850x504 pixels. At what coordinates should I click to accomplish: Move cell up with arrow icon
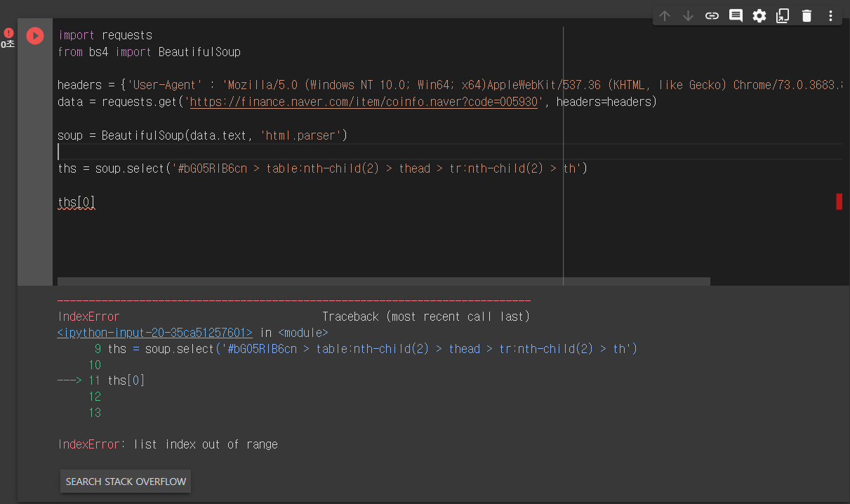pos(665,15)
